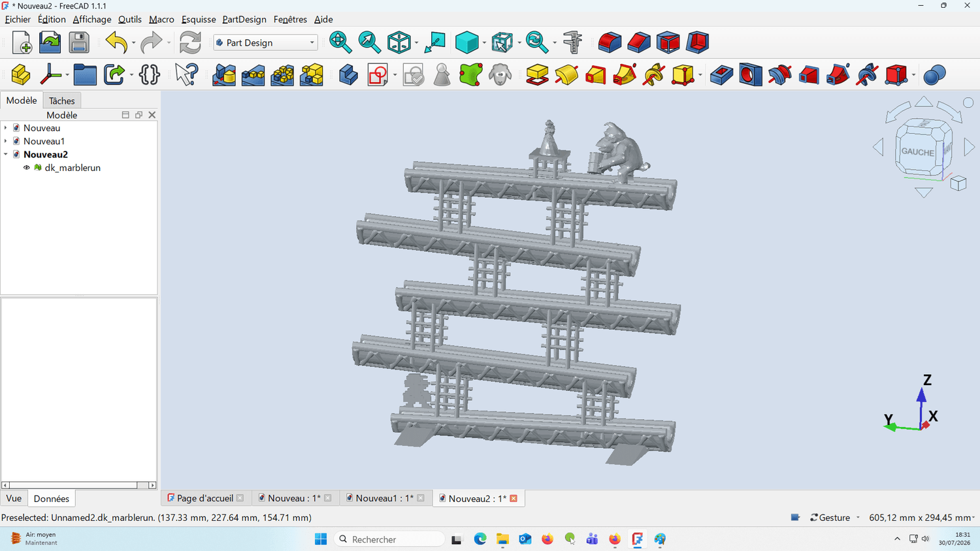
Task: Select the Hole tool
Action: (x=751, y=75)
